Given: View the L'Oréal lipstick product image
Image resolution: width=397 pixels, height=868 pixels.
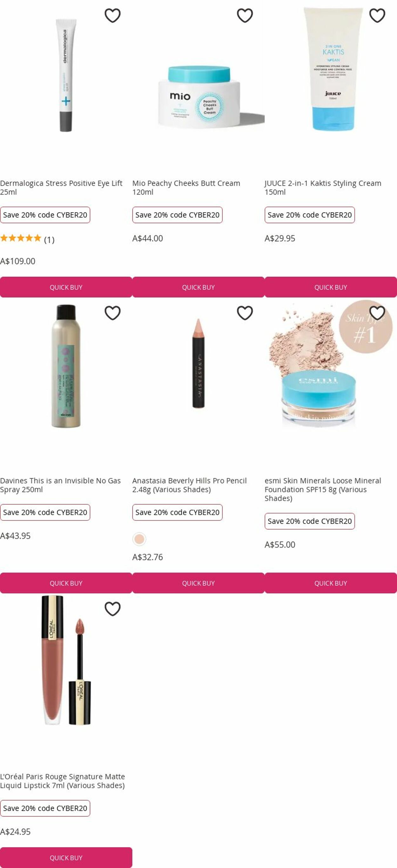Looking at the screenshot, I should [66, 661].
